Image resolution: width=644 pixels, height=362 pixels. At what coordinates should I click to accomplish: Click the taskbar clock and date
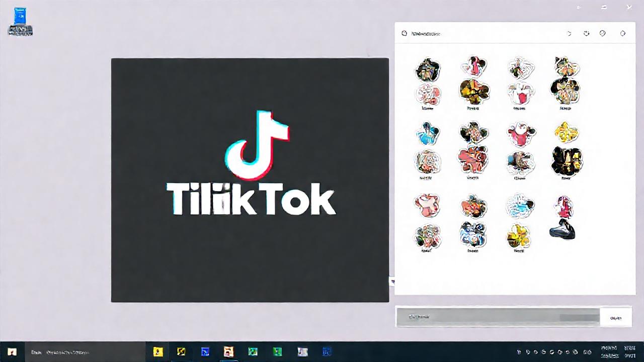pyautogui.click(x=618, y=352)
